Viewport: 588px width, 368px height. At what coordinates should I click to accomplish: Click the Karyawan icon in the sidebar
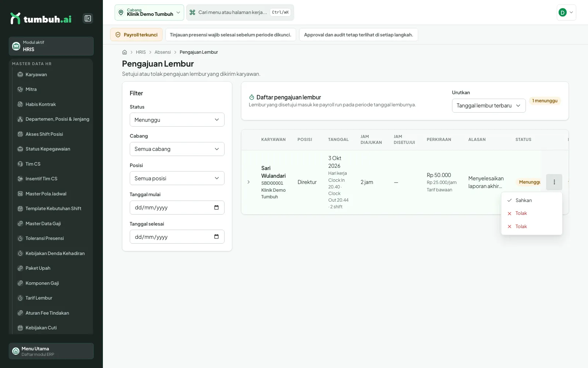[20, 75]
